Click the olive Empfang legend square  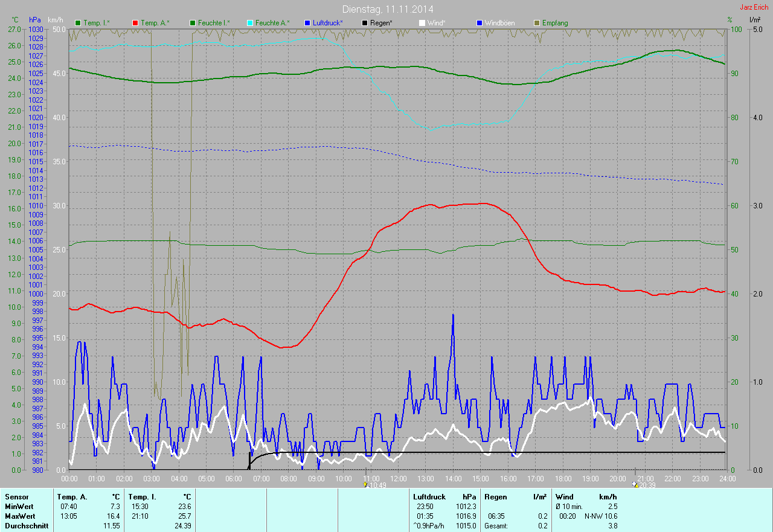[x=537, y=23]
